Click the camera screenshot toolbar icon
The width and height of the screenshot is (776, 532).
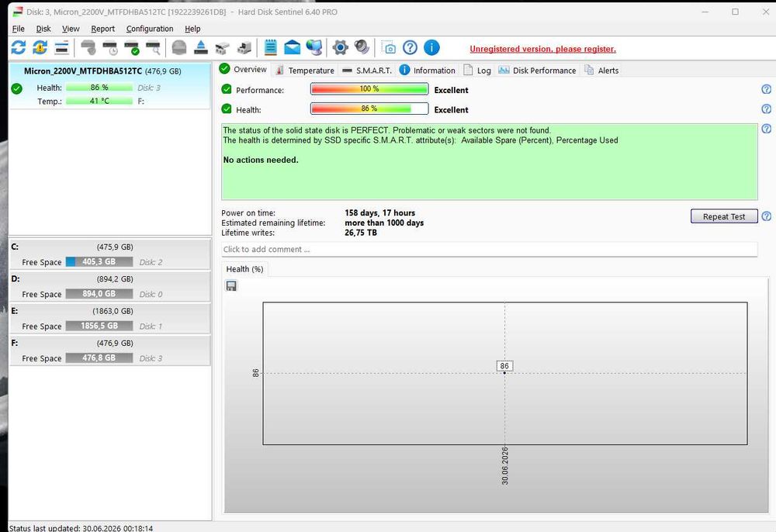coord(389,48)
